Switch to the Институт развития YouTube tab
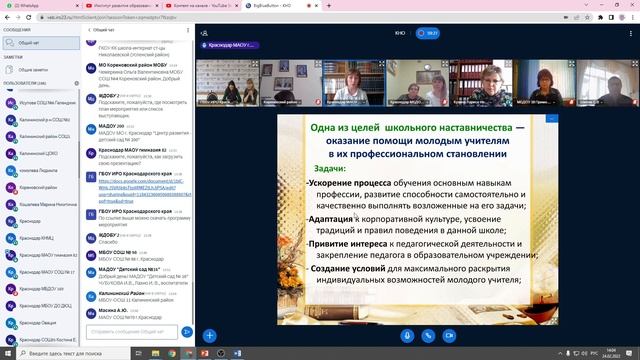640x360 pixels. pyautogui.click(x=121, y=6)
